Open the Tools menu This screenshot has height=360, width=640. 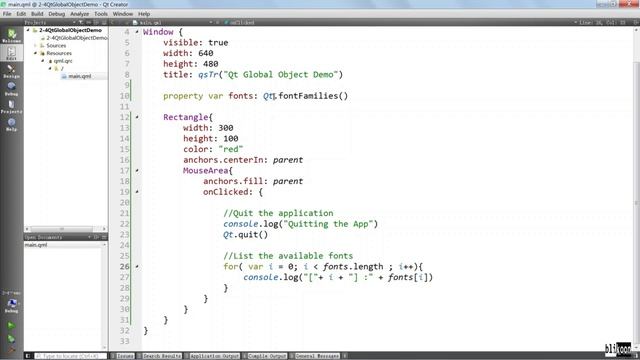(101, 14)
